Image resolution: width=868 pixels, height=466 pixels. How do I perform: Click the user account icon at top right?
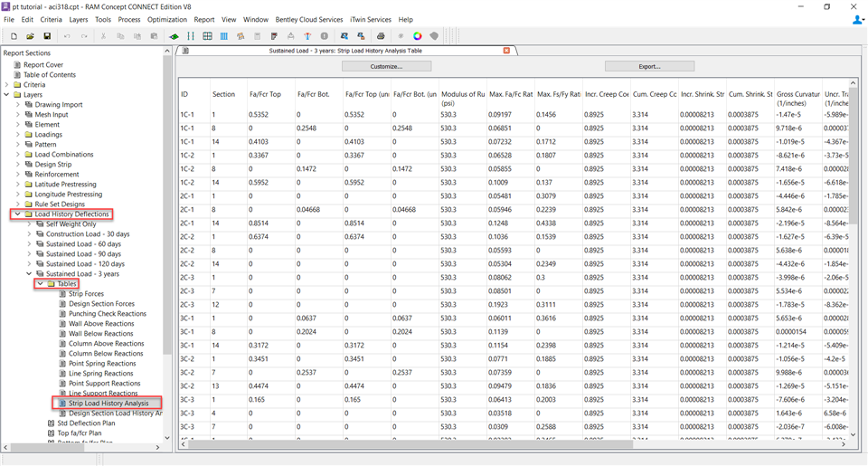point(857,20)
